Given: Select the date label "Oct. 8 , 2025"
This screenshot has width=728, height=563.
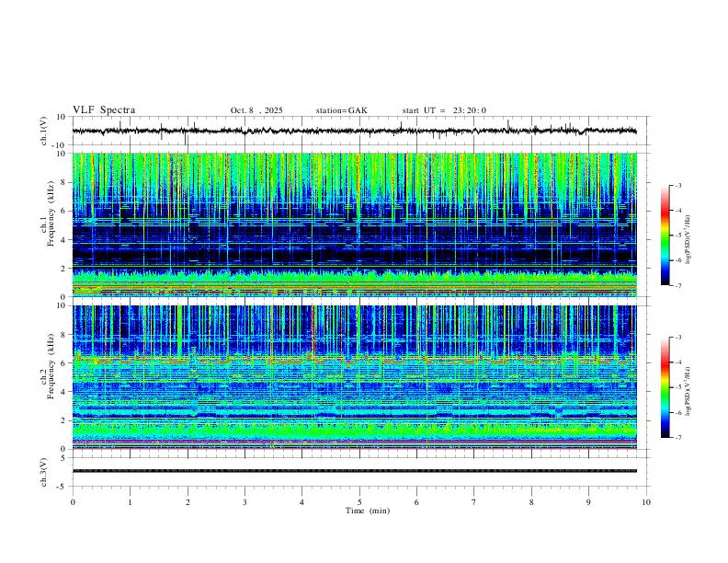Looking at the screenshot, I should coord(256,110).
